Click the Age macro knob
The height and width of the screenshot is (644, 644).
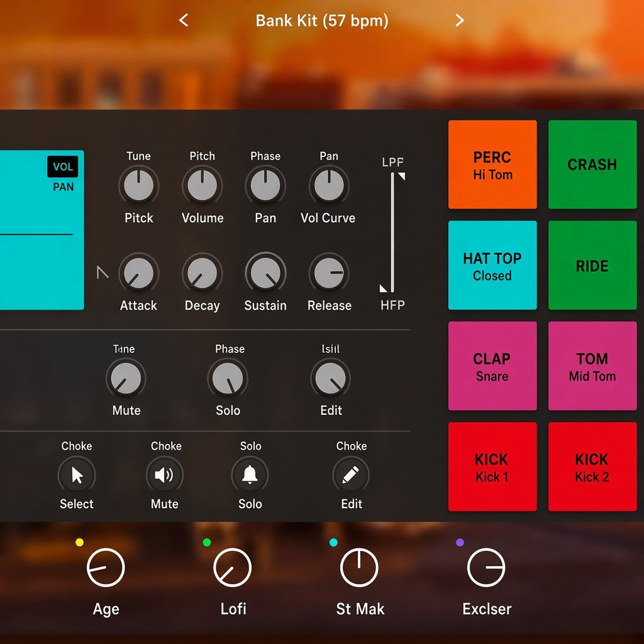(x=106, y=568)
